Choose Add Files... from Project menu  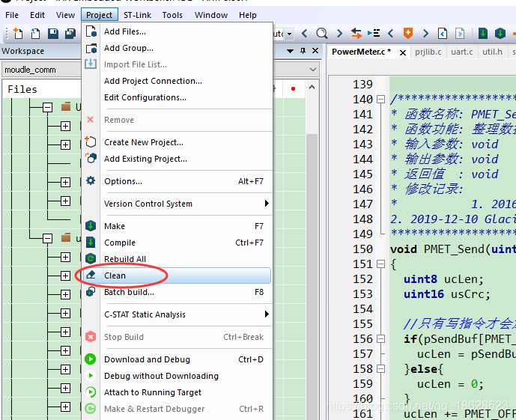pyautogui.click(x=177, y=31)
